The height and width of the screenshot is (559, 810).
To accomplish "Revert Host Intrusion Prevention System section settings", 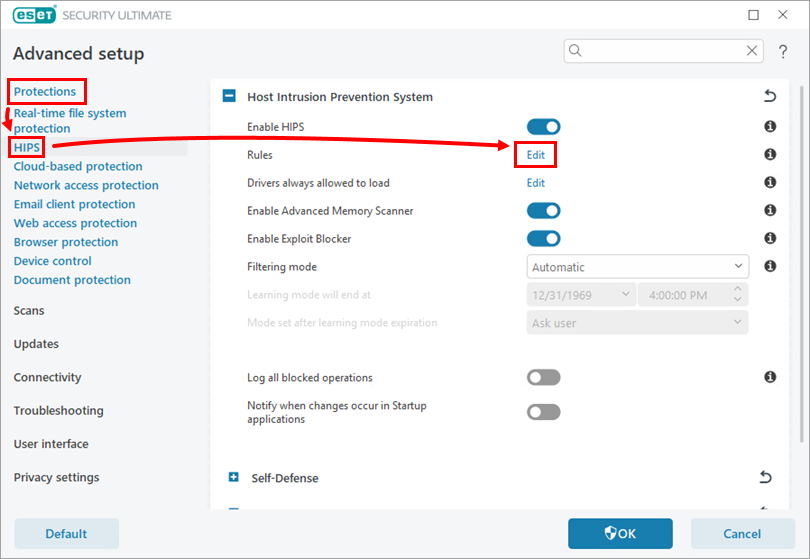I will [x=770, y=96].
